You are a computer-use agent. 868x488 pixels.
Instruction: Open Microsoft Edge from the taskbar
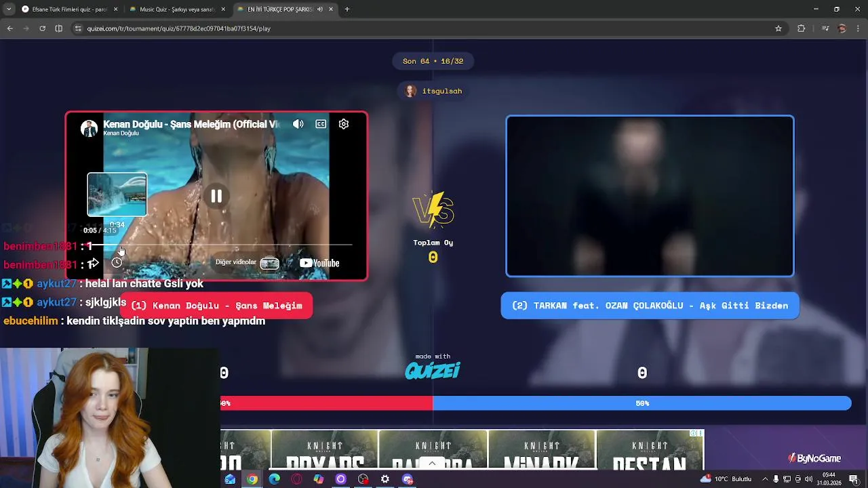(x=274, y=479)
